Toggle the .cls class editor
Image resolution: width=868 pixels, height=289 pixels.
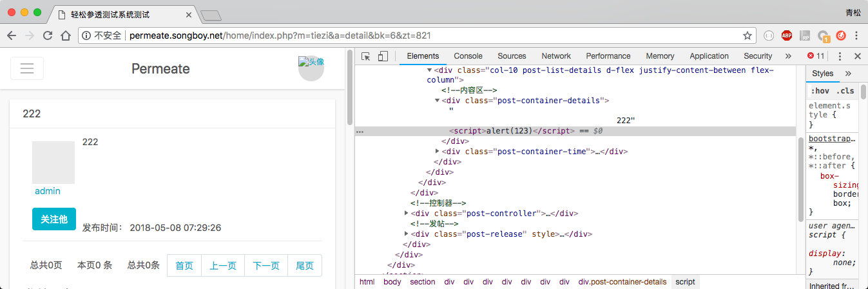(x=845, y=91)
